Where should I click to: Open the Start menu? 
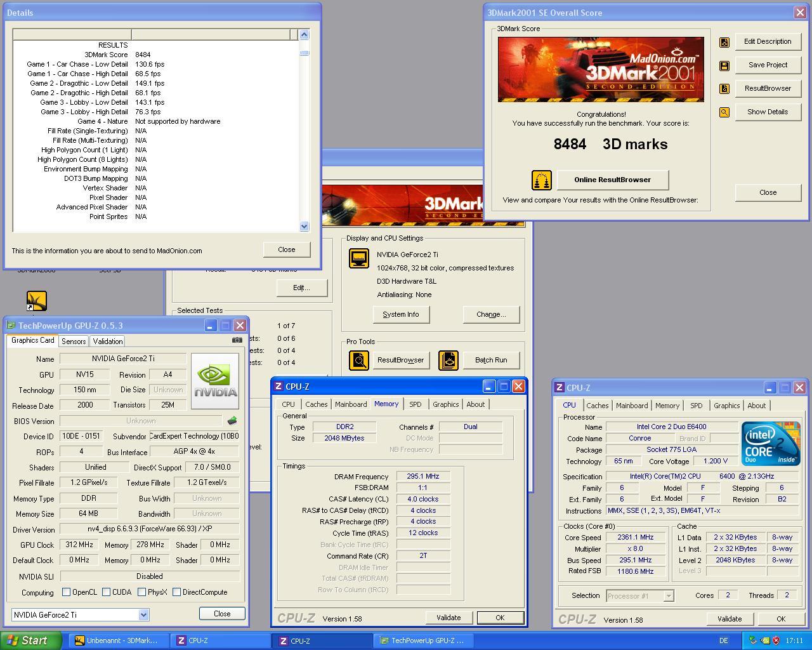pyautogui.click(x=31, y=640)
